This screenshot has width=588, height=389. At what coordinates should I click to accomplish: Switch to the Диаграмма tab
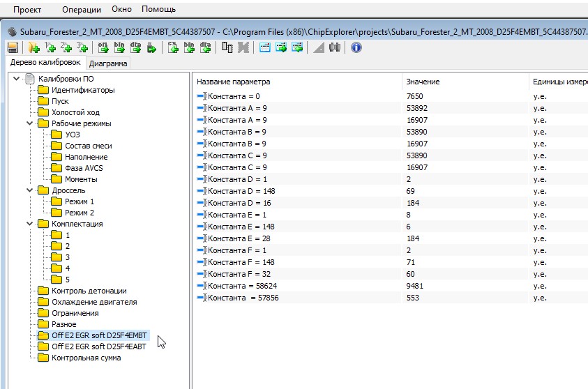(108, 63)
